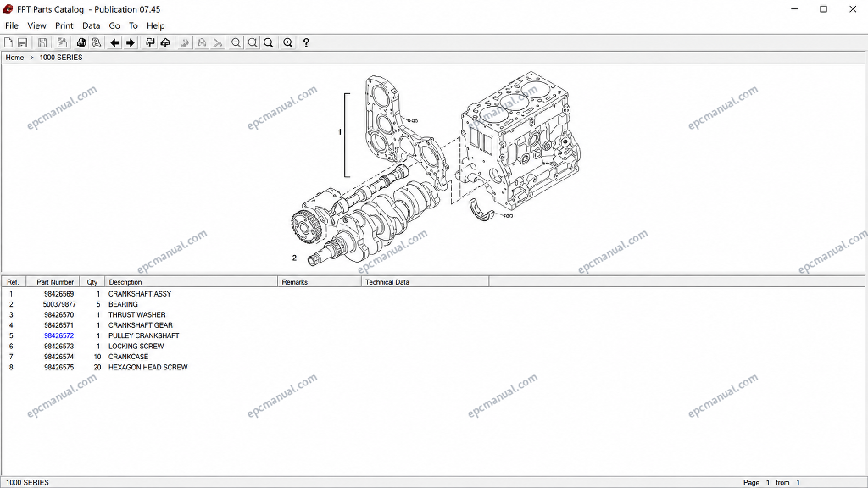Click the Ref. column header
Viewport: 868px width, 488px height.
coord(14,282)
